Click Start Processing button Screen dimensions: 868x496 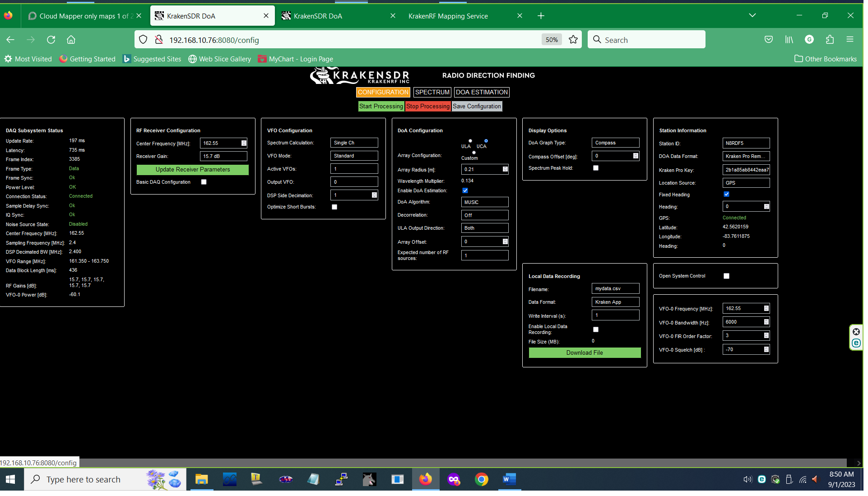381,107
